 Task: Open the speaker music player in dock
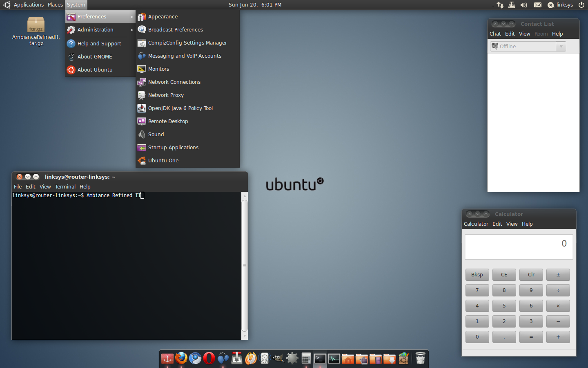[x=265, y=359]
